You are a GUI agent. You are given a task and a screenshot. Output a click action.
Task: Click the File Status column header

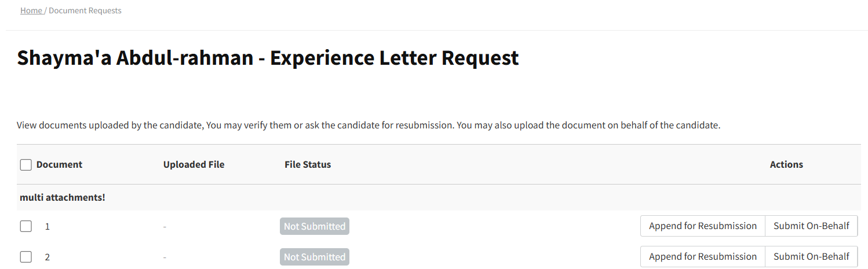pos(308,165)
